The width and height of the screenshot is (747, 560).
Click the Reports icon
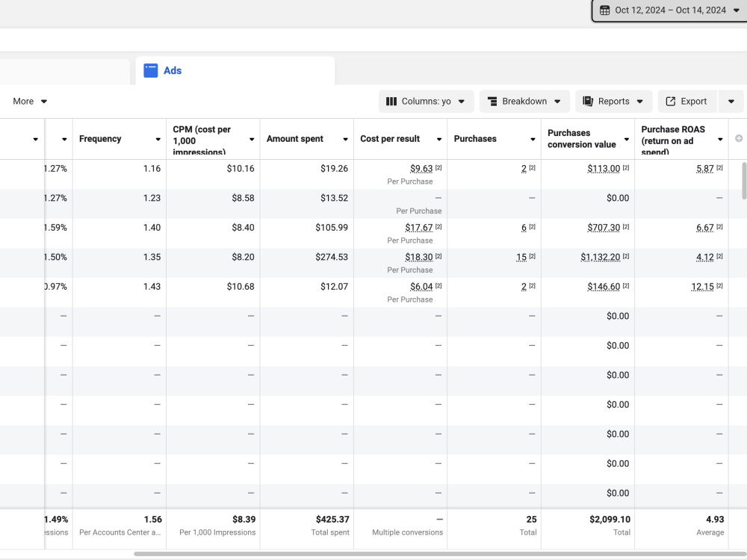(x=588, y=102)
